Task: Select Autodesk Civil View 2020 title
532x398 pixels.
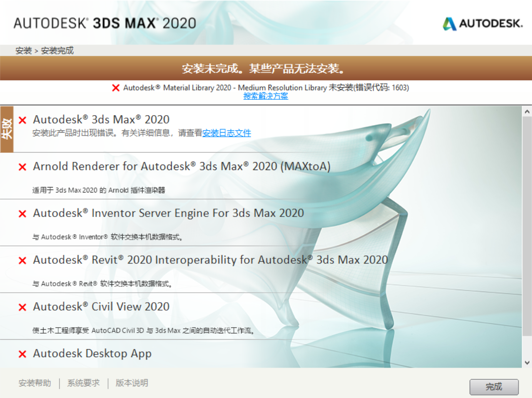Action: tap(101, 307)
